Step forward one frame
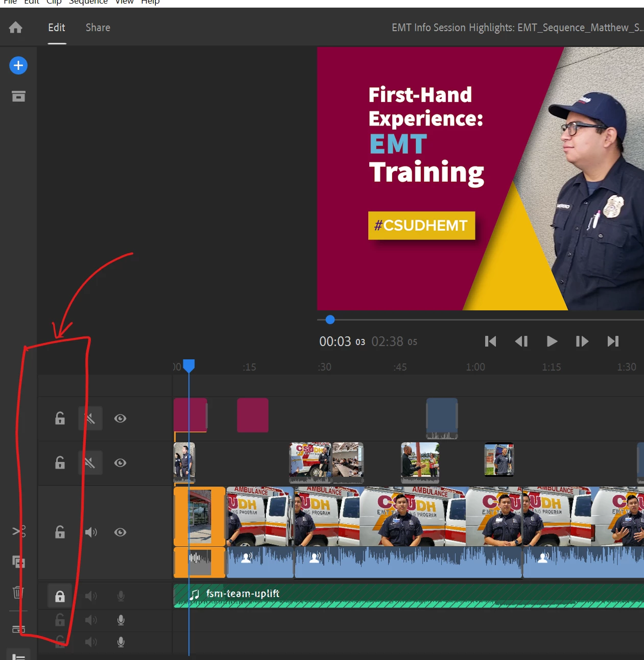 pos(582,341)
